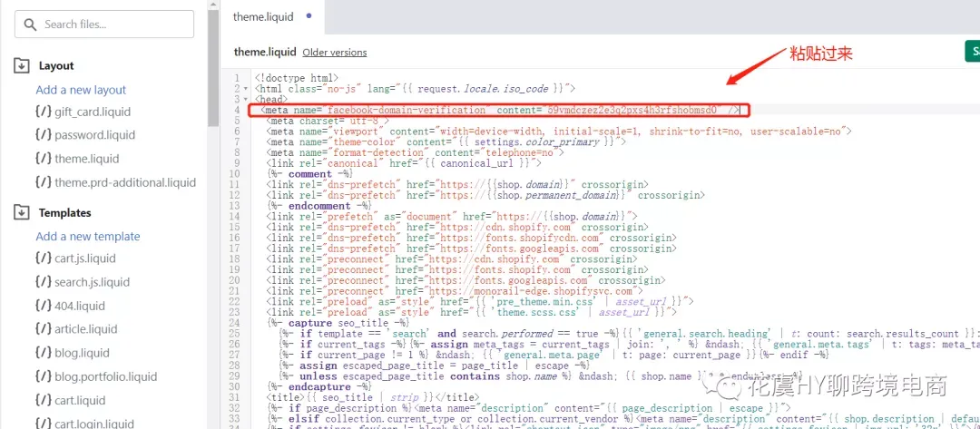This screenshot has width=980, height=429.
Task: Click liquid file icon beside cart.js.liquid
Action: (44, 258)
